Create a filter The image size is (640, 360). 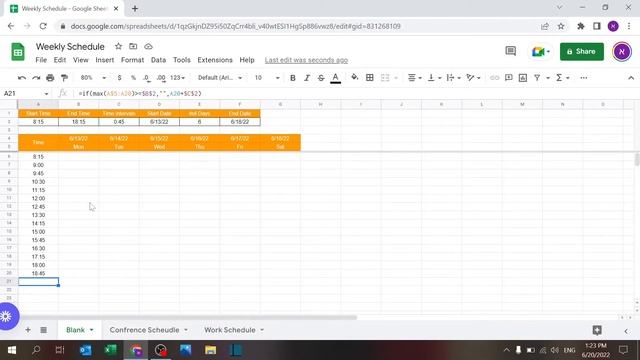[537, 78]
